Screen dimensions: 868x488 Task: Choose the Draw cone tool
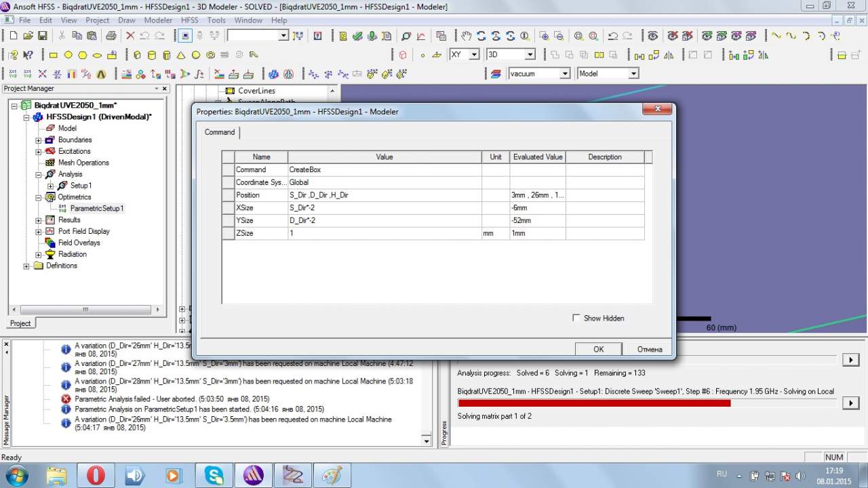click(x=181, y=55)
